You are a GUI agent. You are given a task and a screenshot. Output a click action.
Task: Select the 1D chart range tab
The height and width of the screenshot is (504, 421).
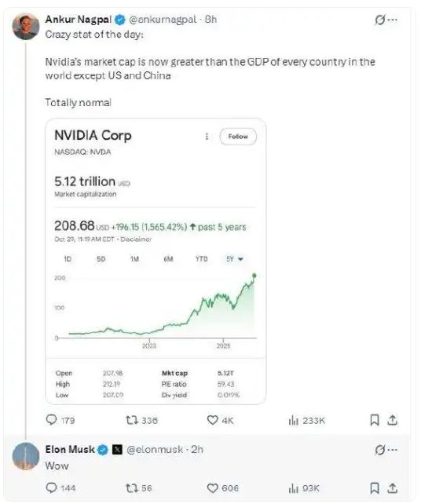(x=68, y=259)
